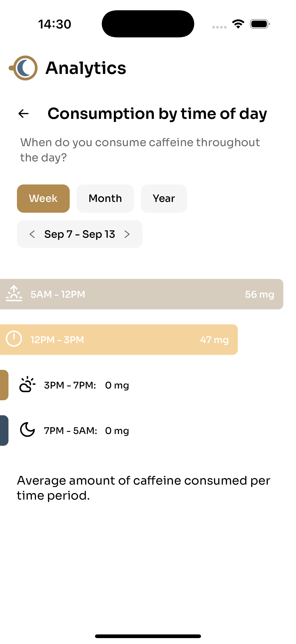Image resolution: width=296 pixels, height=644 pixels.
Task: Select the Week range
Action: click(x=43, y=198)
